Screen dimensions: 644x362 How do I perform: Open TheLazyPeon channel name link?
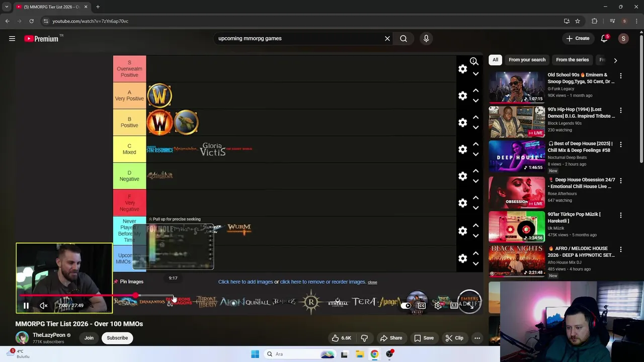pyautogui.click(x=49, y=335)
